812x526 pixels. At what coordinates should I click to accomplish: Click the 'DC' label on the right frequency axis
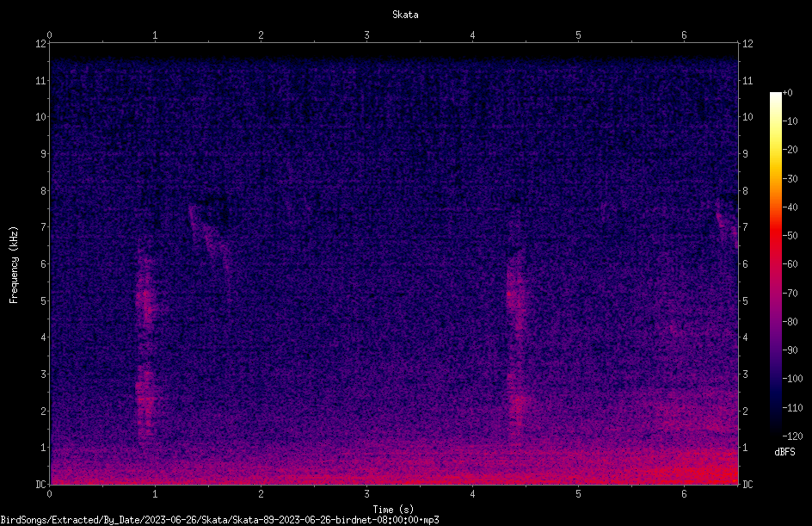[747, 485]
